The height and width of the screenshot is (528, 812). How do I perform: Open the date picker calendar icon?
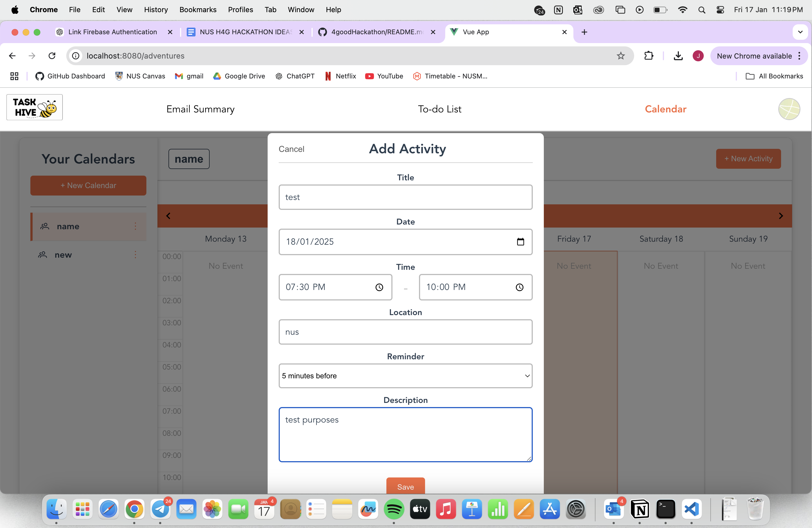520,242
